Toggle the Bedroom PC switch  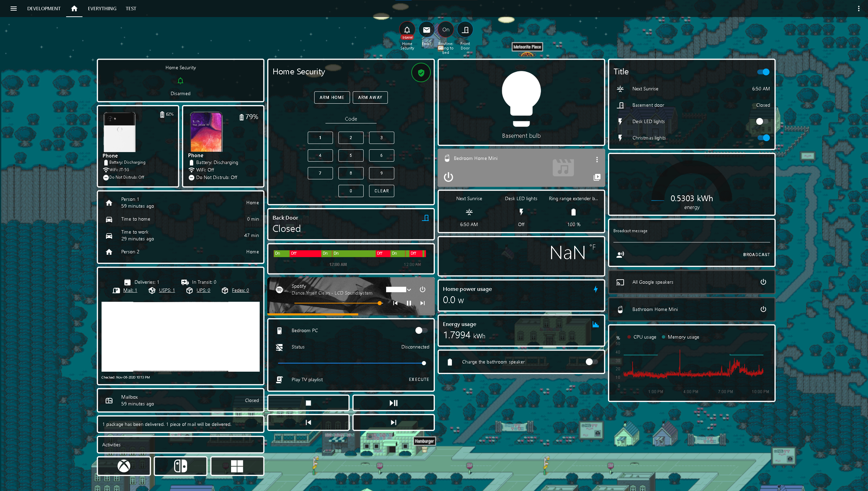(x=421, y=330)
